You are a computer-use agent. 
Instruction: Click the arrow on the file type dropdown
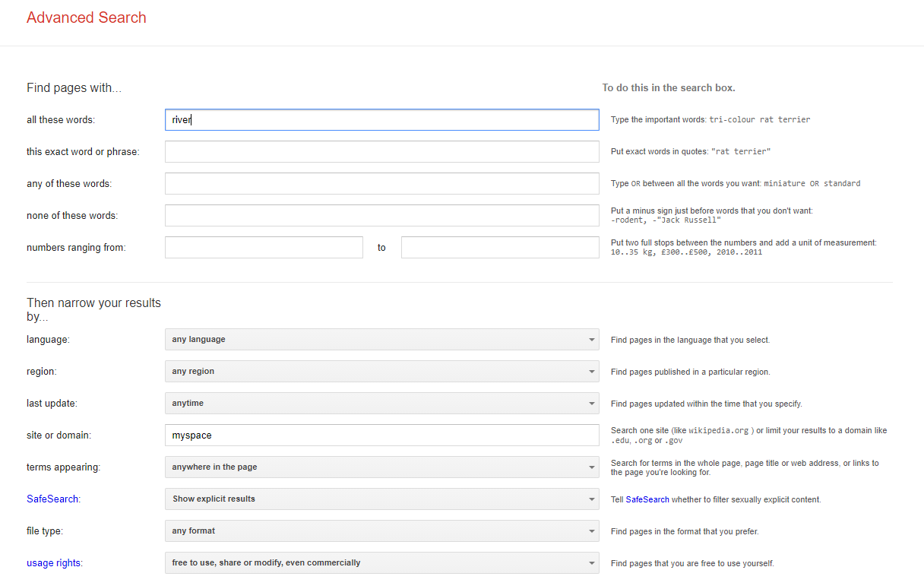[592, 531]
